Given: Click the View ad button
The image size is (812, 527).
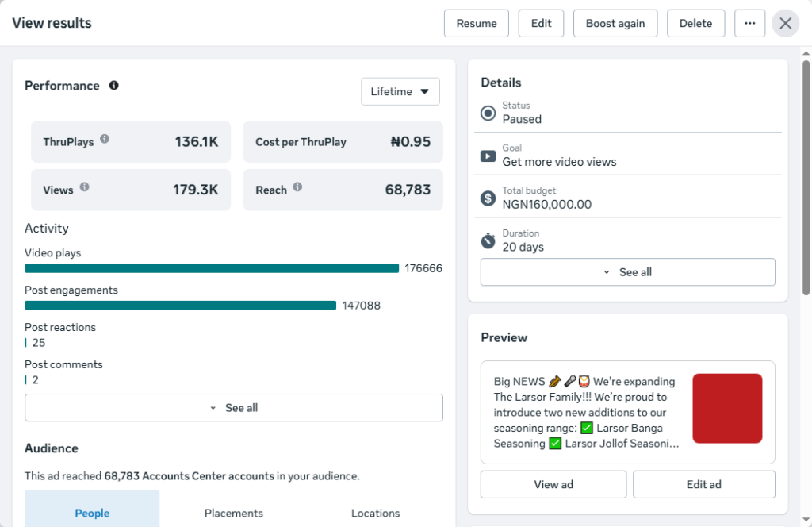Looking at the screenshot, I should click(x=553, y=484).
